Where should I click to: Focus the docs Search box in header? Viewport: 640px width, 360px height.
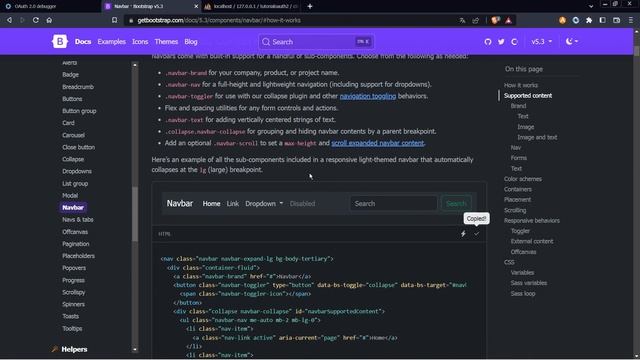click(x=316, y=42)
